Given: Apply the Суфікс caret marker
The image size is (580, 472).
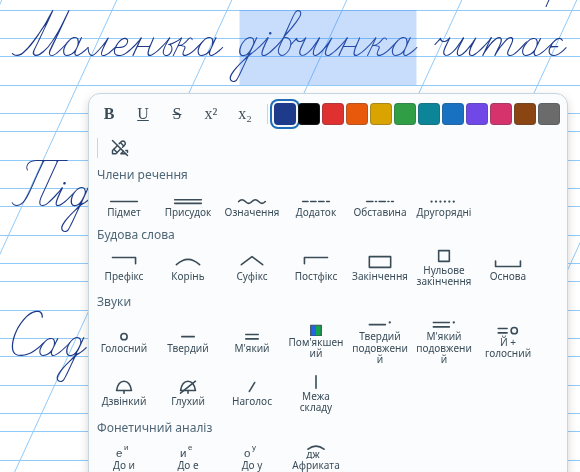Looking at the screenshot, I should point(252,269).
